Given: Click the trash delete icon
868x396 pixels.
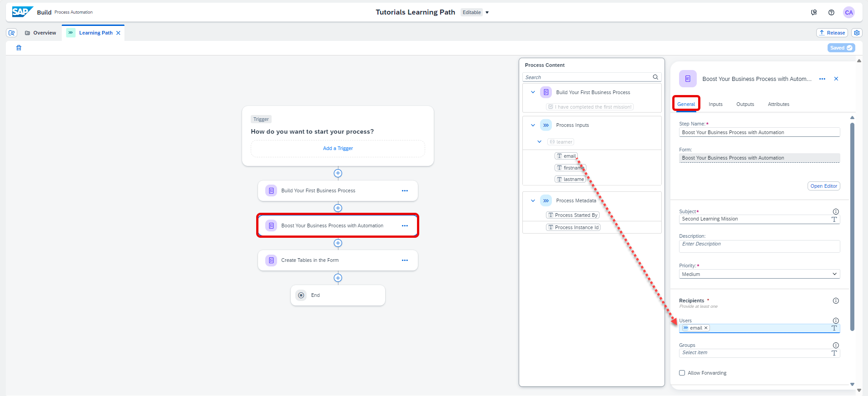Looking at the screenshot, I should tap(19, 48).
